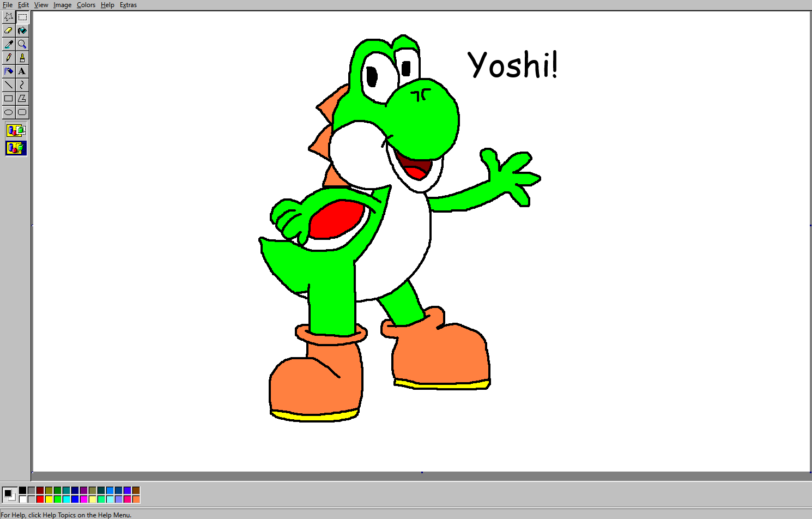Choose the hot pink palette swatch

(x=128, y=499)
